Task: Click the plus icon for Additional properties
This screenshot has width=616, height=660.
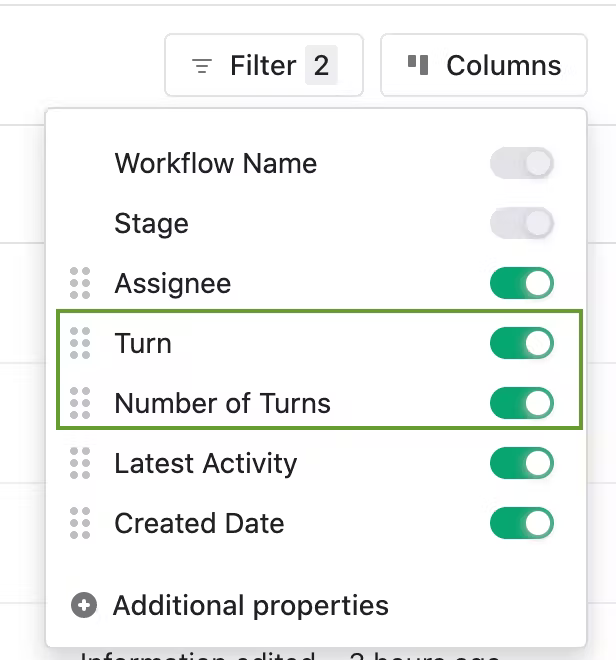Action: click(85, 605)
